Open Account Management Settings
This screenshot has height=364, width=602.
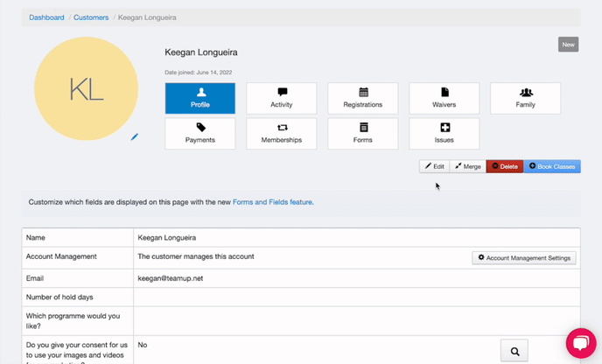(524, 258)
